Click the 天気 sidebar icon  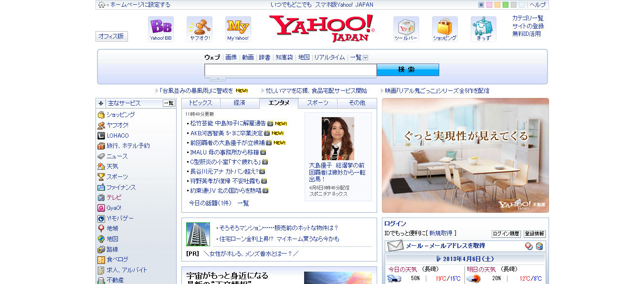click(x=101, y=166)
